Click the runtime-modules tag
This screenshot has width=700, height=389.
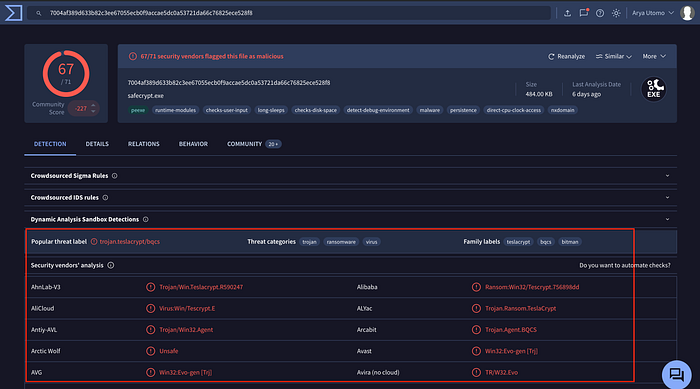pos(175,110)
